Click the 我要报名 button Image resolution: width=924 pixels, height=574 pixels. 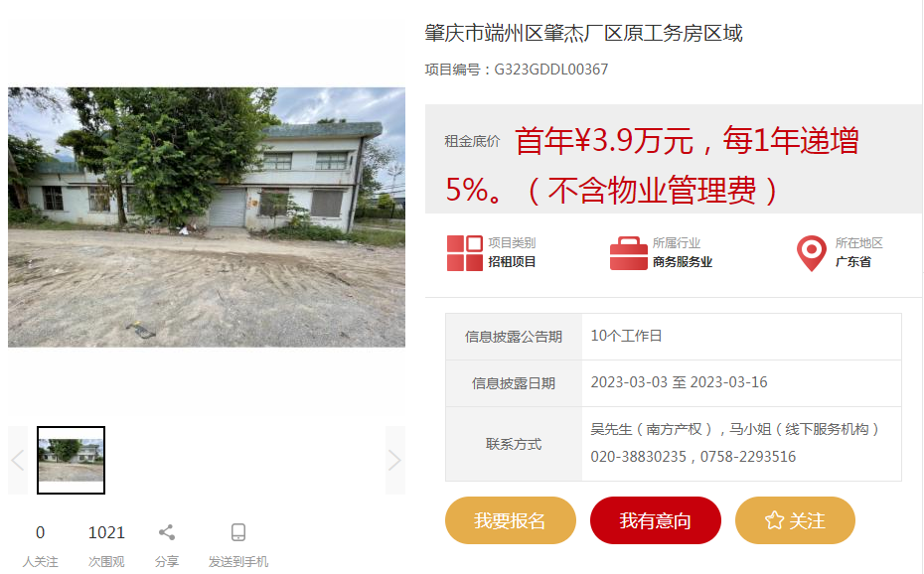pos(511,520)
